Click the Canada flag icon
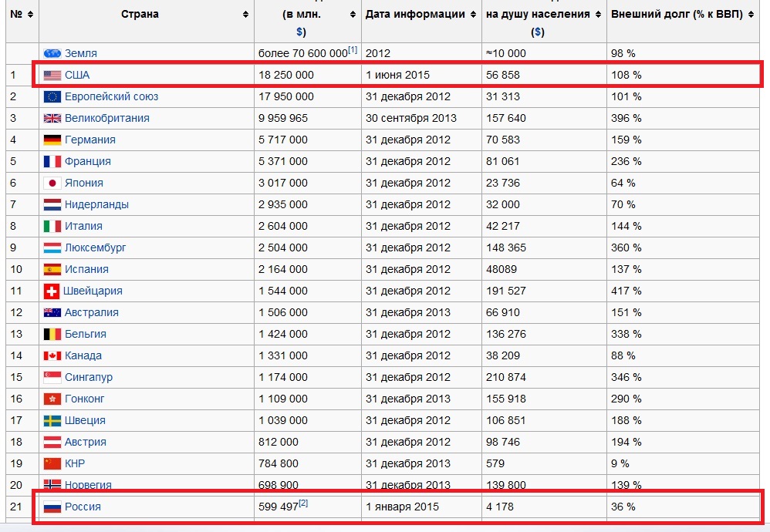Image resolution: width=770 pixels, height=532 pixels. (x=52, y=355)
